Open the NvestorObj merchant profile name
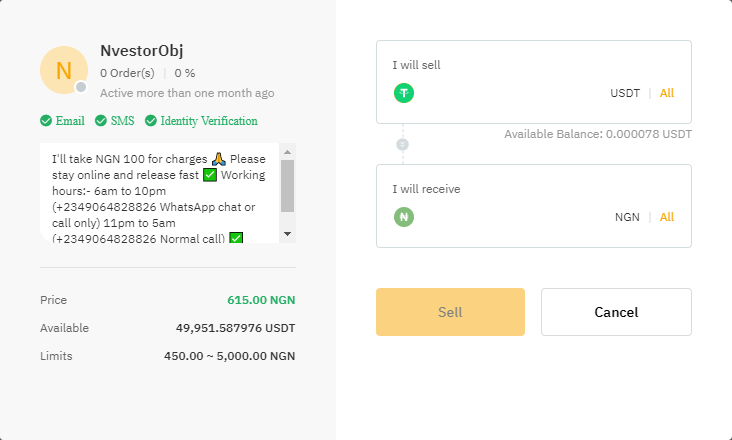 pos(141,51)
